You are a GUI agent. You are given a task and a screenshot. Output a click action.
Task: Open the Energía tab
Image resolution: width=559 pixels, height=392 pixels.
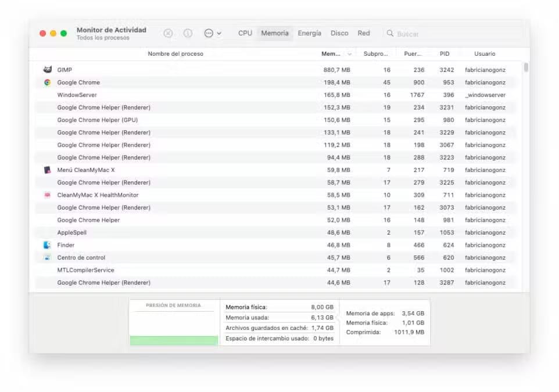[x=310, y=33]
